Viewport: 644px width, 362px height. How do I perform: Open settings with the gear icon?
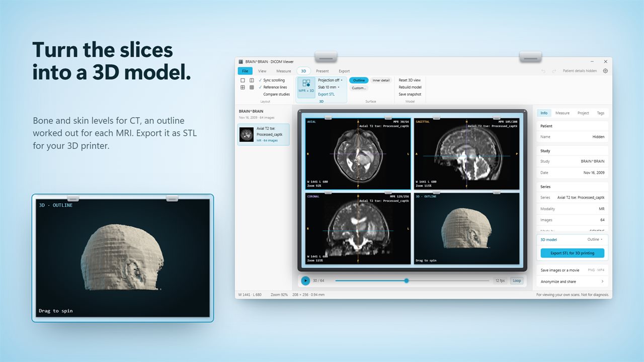point(605,71)
